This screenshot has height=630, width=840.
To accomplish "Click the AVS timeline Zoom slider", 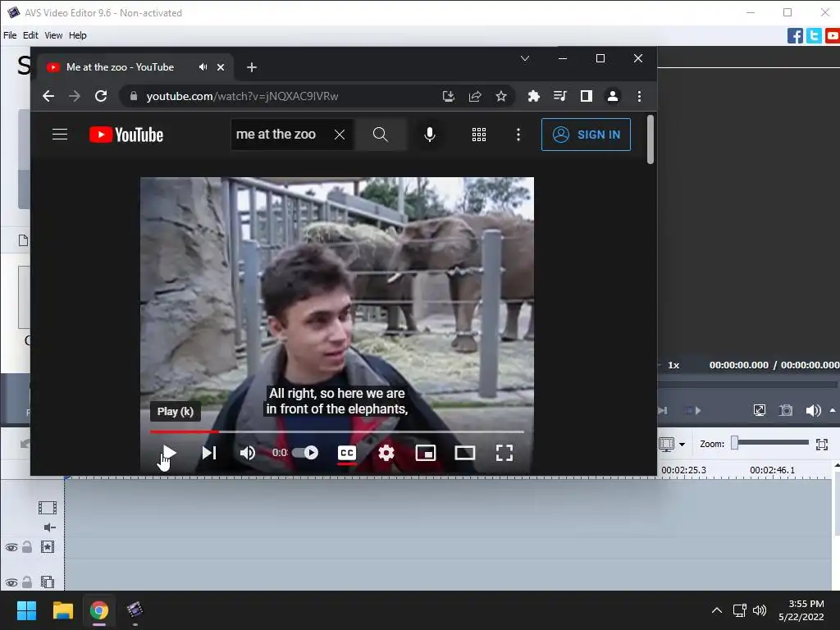I will tap(769, 442).
